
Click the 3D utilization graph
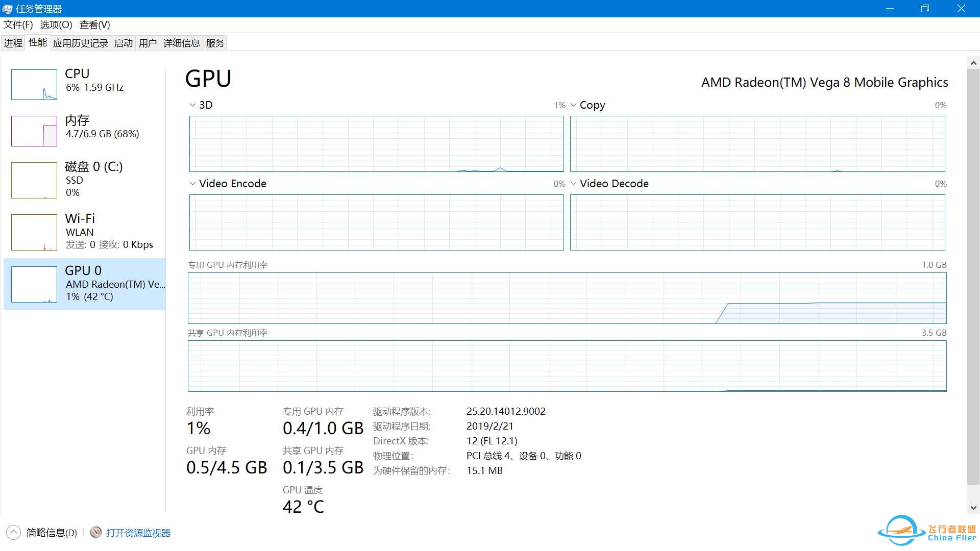point(377,144)
